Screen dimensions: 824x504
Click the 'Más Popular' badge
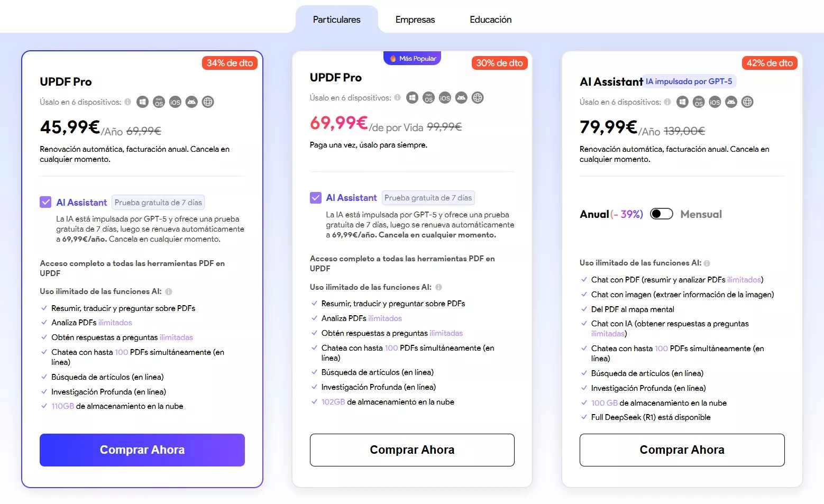(413, 58)
